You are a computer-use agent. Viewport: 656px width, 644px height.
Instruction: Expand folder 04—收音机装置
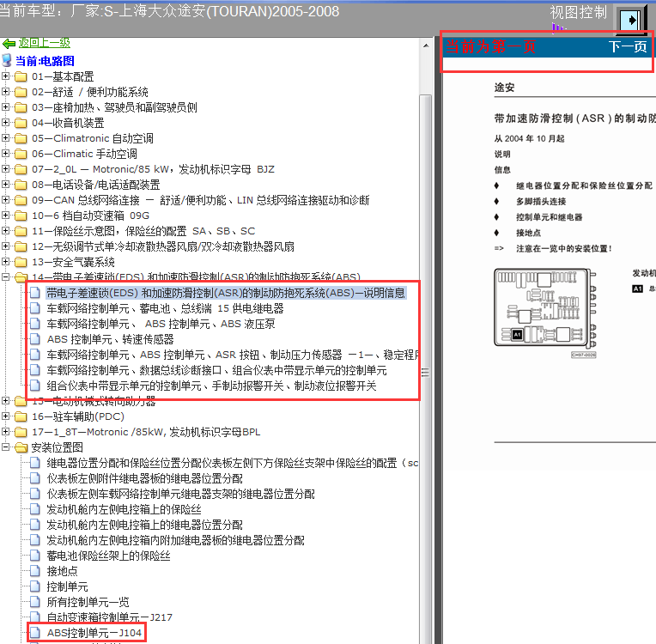[x=5, y=123]
